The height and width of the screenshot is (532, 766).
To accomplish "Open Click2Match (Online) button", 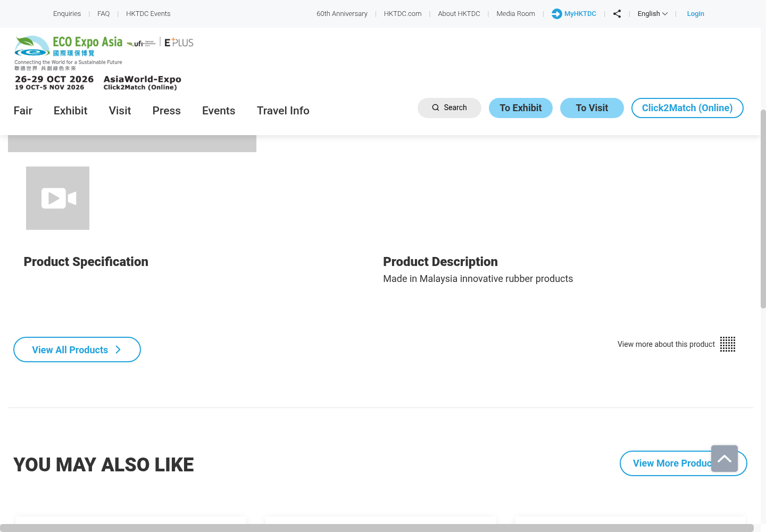I will (x=687, y=108).
